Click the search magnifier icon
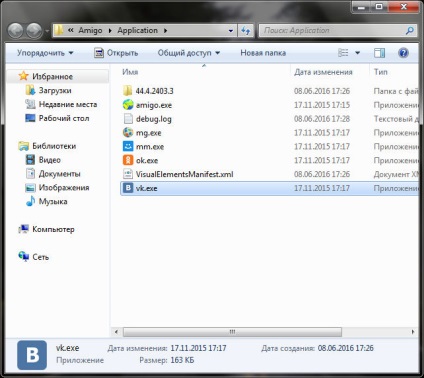This screenshot has height=378, width=424. tap(410, 31)
